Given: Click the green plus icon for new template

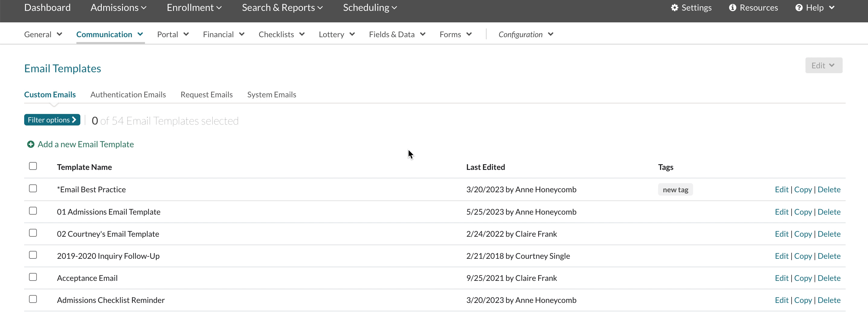Looking at the screenshot, I should click(31, 144).
